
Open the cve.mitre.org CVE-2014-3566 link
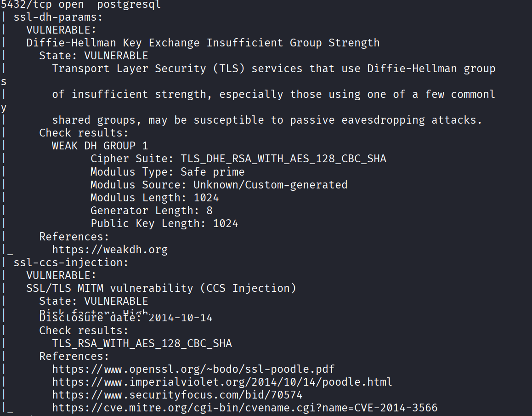point(244,408)
